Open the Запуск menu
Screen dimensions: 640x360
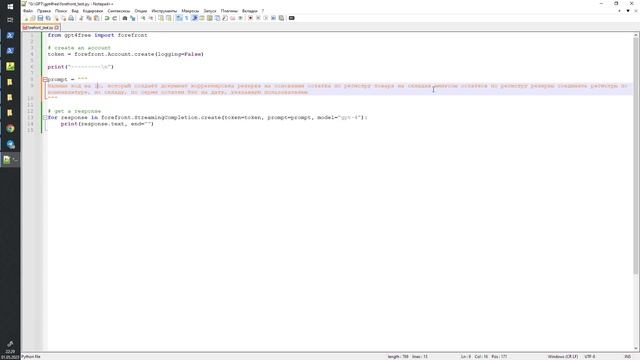coord(210,11)
